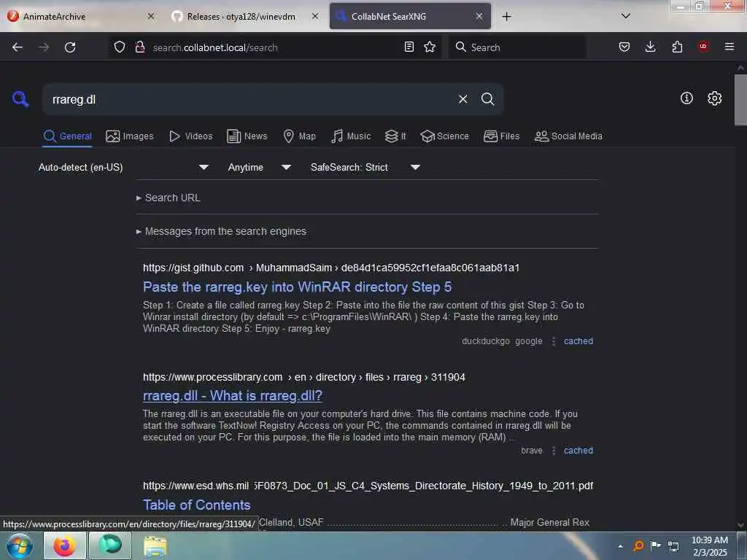Open cached link for processlibrary result
The image size is (747, 560).
point(578,451)
